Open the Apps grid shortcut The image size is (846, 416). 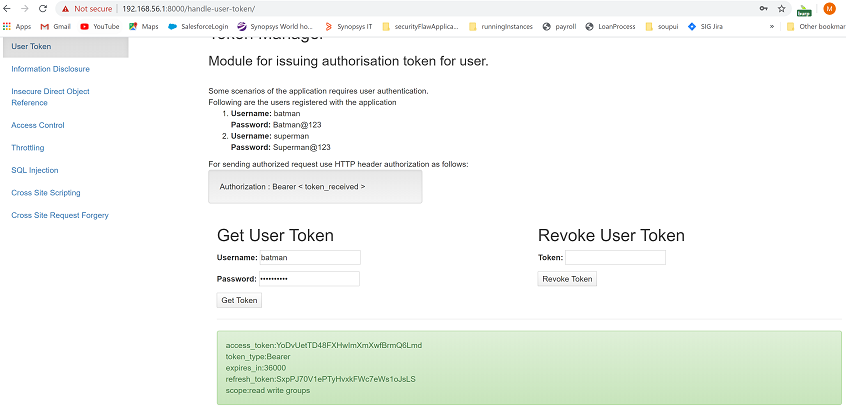click(x=17, y=26)
